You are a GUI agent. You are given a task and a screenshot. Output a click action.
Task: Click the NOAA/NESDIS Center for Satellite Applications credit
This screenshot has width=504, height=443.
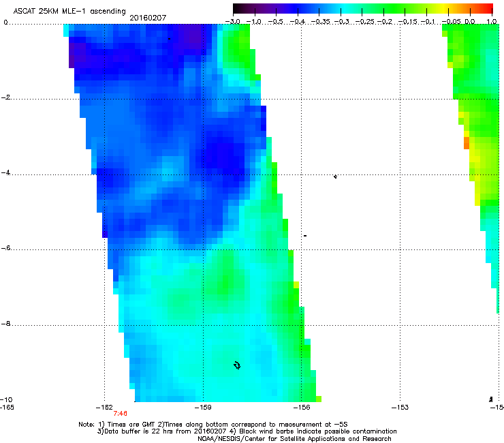pyautogui.click(x=294, y=439)
